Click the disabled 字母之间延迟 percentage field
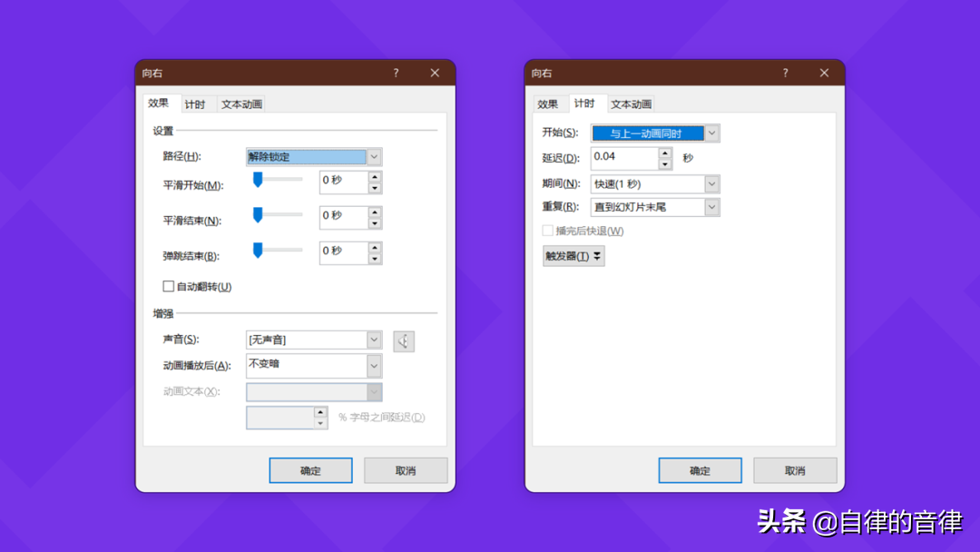 coord(279,418)
